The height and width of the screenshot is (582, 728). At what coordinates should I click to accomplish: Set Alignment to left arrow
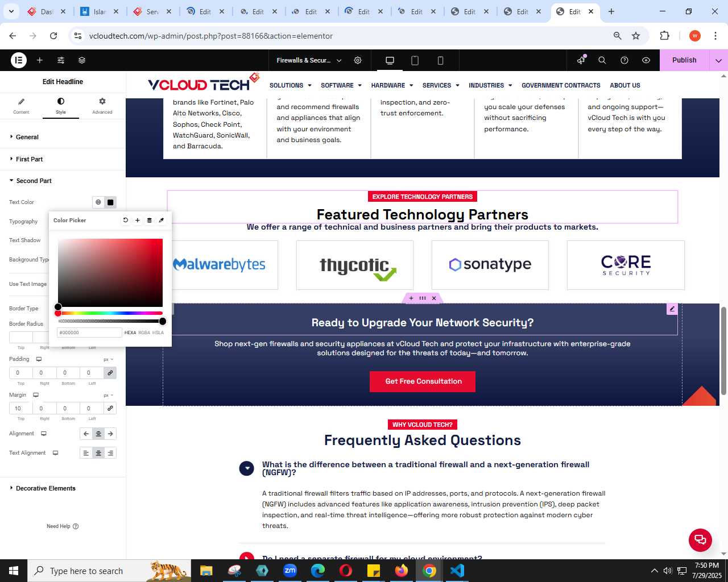pos(86,434)
